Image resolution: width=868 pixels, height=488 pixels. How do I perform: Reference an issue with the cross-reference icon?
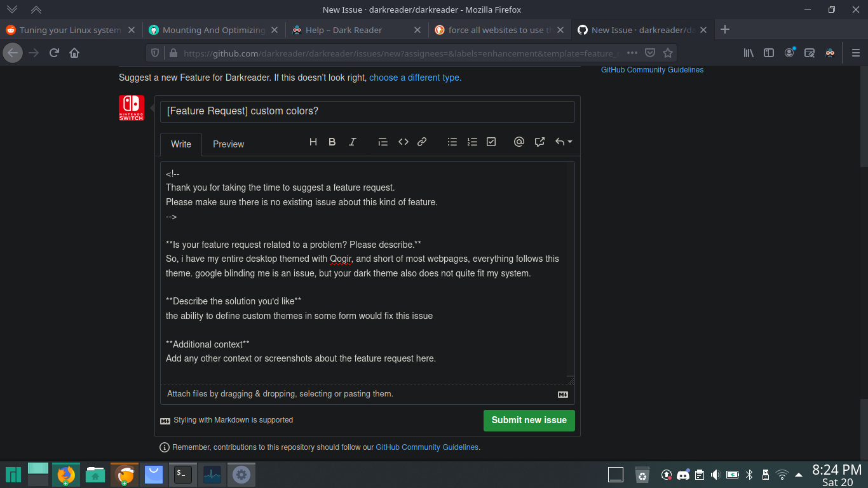click(x=539, y=142)
